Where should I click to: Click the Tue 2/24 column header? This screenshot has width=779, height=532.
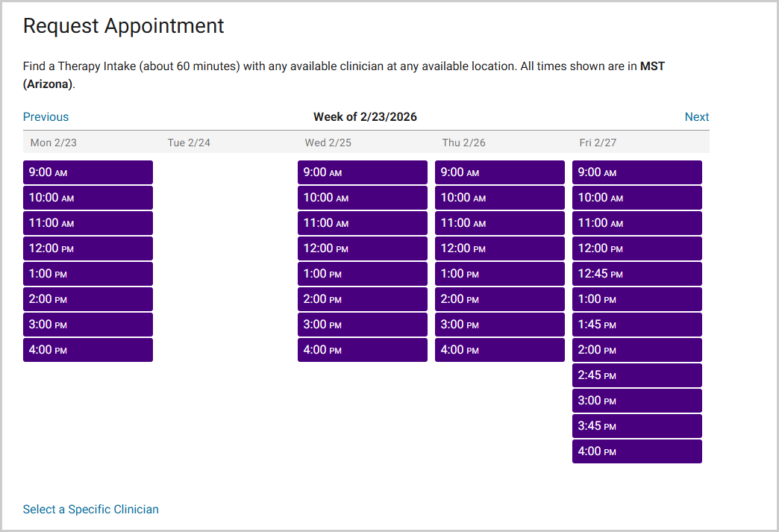(189, 143)
